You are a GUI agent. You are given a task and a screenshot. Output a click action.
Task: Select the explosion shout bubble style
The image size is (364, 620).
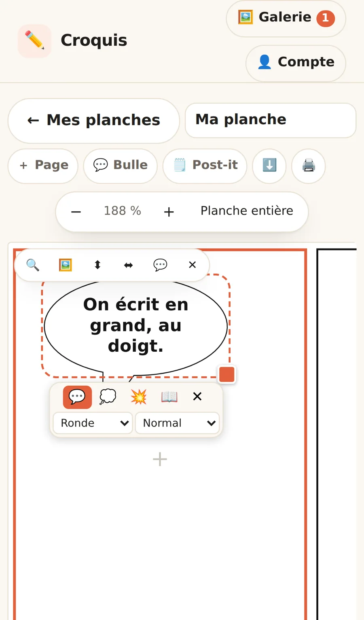click(138, 397)
